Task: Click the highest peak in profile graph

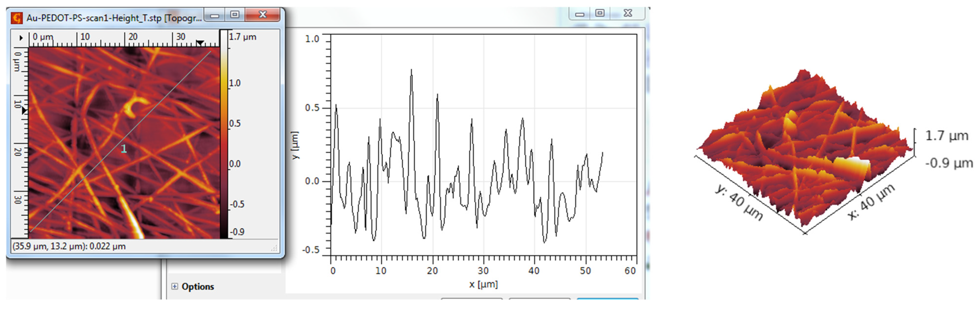Action: click(411, 70)
